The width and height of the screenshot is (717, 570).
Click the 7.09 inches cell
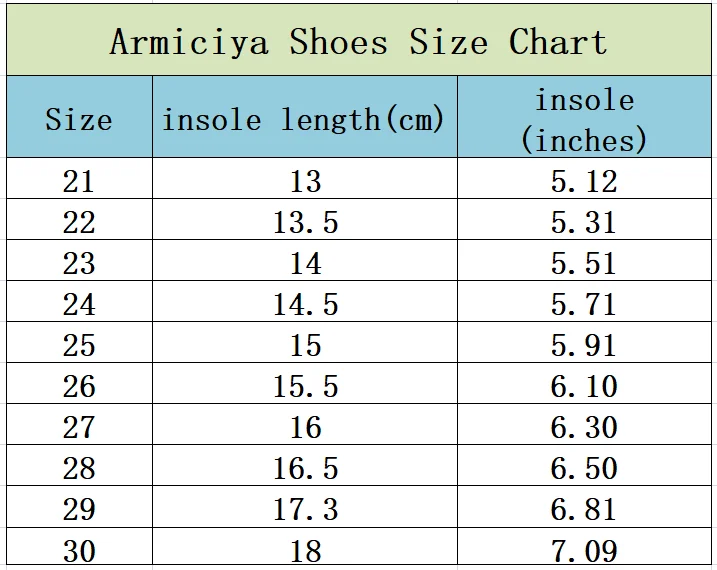585,550
